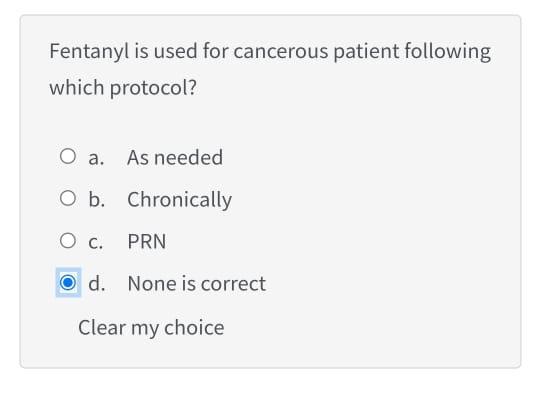Pick the "PRN" radio button
This screenshot has width=540, height=395.
click(68, 240)
